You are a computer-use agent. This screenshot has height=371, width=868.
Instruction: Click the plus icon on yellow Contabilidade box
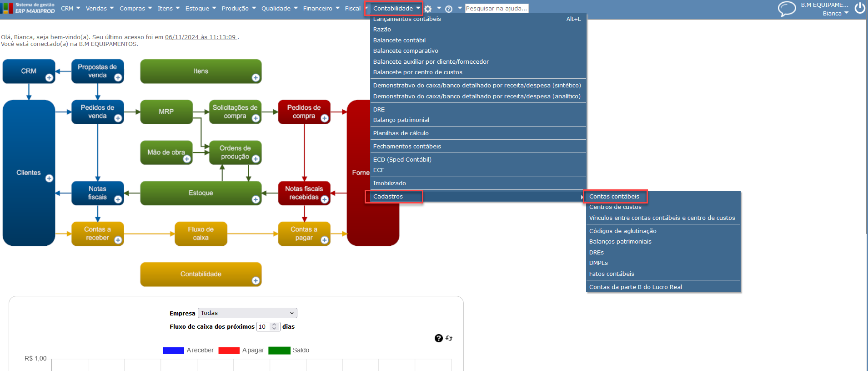[256, 281]
